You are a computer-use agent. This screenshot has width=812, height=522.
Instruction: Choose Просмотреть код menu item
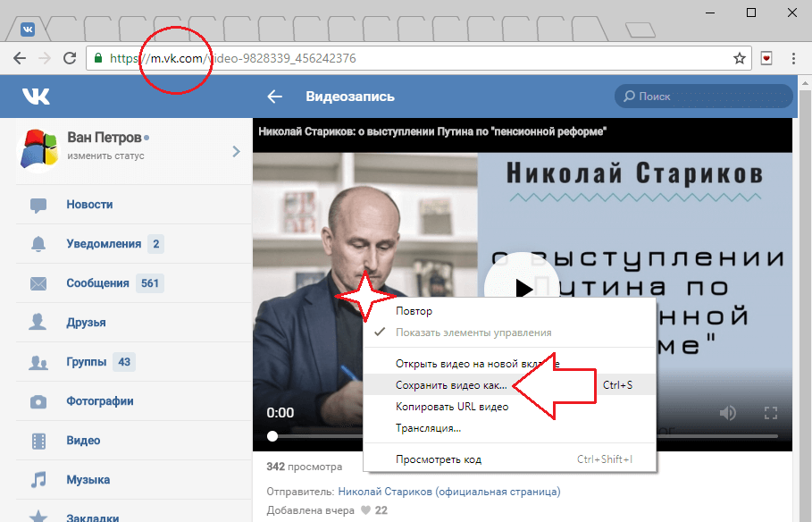pyautogui.click(x=509, y=459)
